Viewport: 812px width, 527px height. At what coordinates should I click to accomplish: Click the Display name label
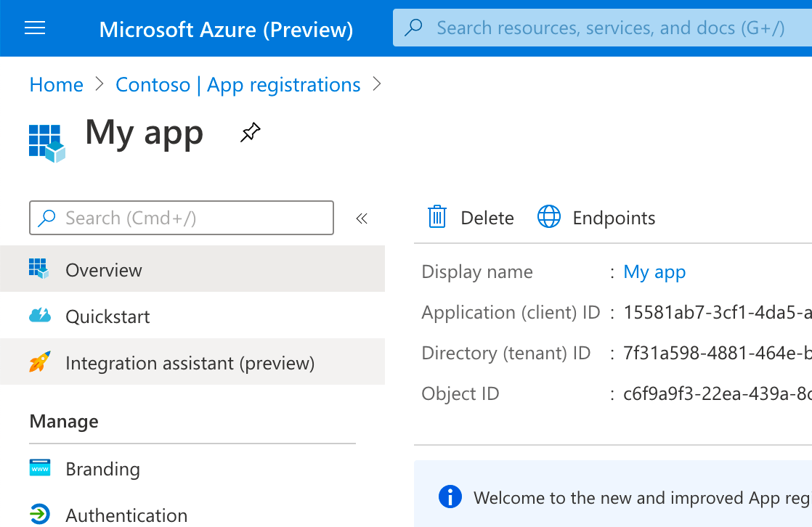coord(477,271)
